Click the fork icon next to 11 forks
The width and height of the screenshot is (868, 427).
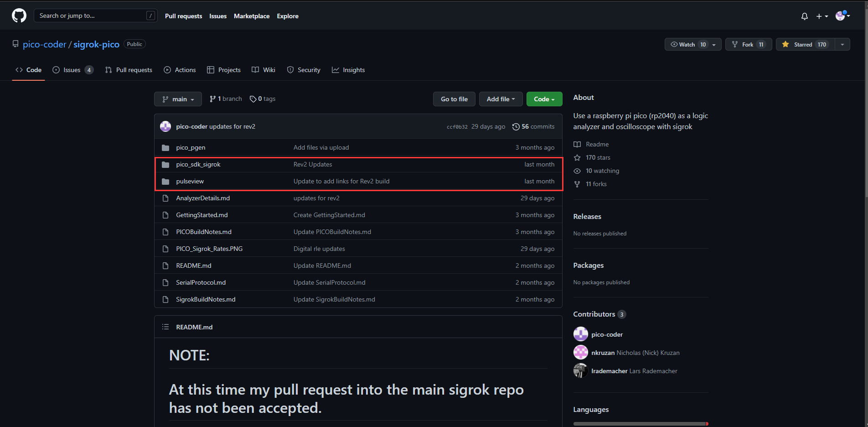pos(577,184)
